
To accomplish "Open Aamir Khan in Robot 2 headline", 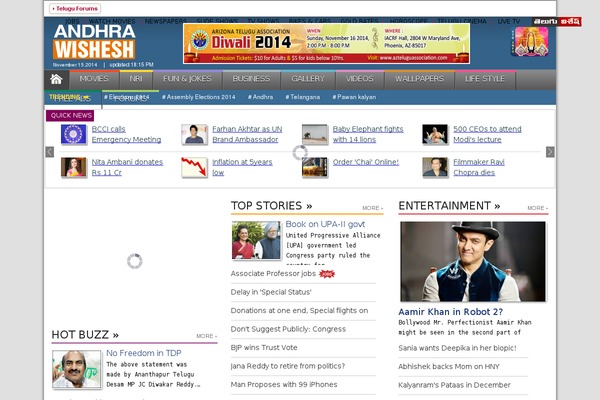I will [450, 312].
